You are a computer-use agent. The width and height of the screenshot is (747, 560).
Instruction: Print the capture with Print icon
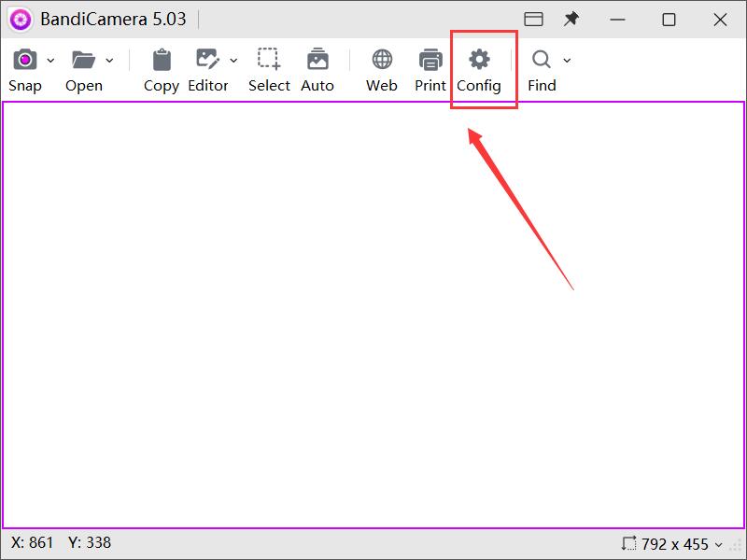pyautogui.click(x=430, y=61)
